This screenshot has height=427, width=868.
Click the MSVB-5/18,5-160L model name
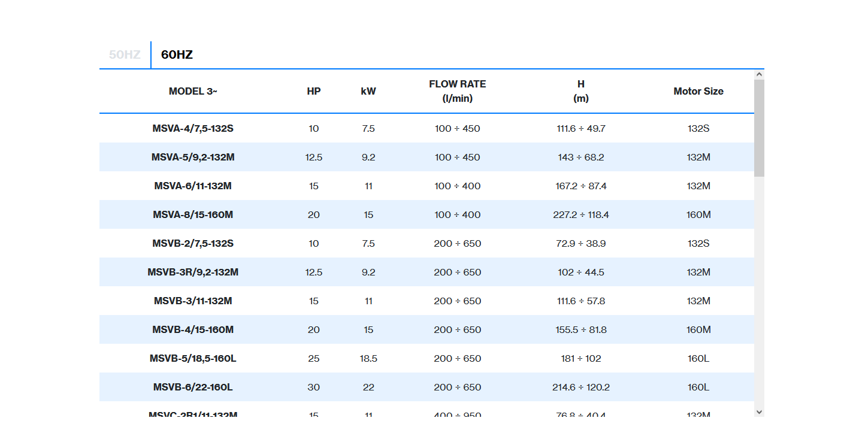click(x=193, y=358)
